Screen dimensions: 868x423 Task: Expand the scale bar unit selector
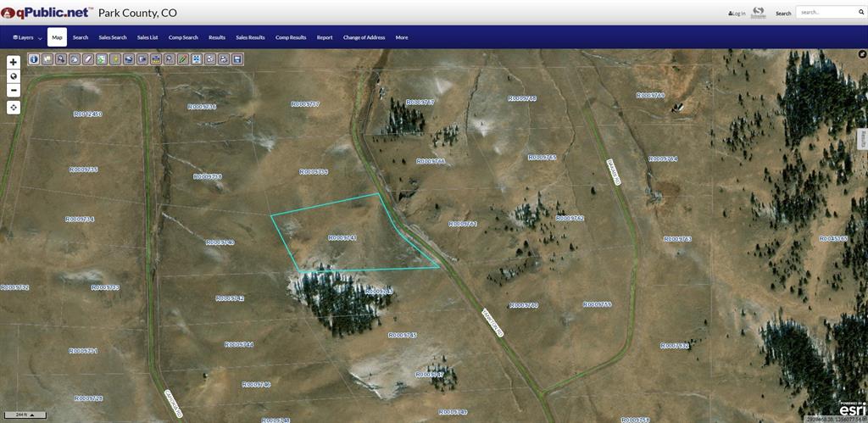click(32, 415)
